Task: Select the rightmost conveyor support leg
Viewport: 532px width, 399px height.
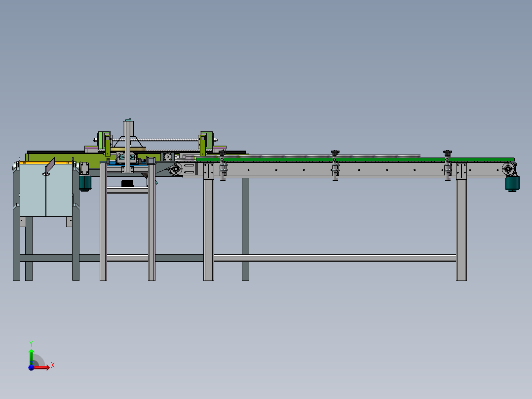Action: pos(461,230)
